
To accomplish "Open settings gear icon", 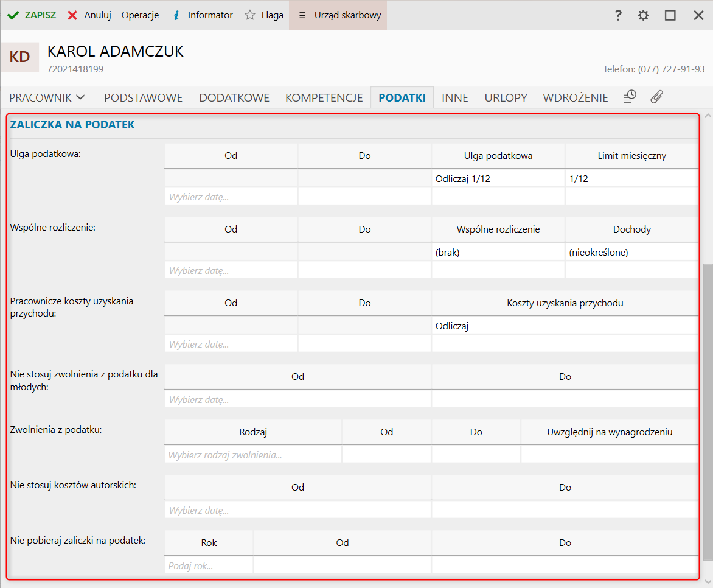I will 643,15.
